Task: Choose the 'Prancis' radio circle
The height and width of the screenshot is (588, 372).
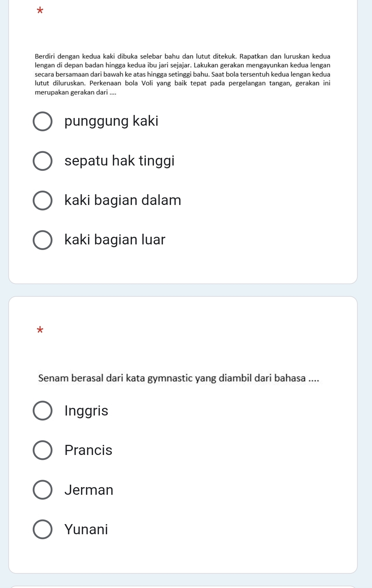Action: tap(43, 450)
